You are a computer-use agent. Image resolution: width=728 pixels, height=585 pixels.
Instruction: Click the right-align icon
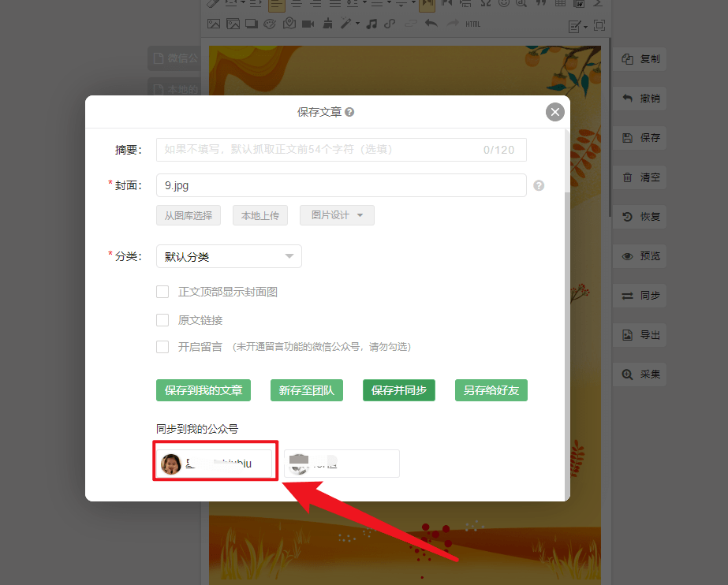pyautogui.click(x=316, y=4)
